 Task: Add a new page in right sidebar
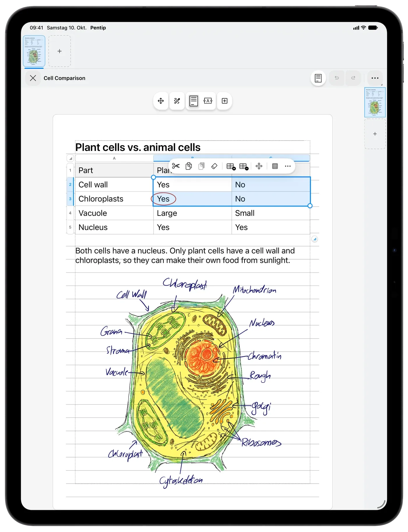coord(375,134)
